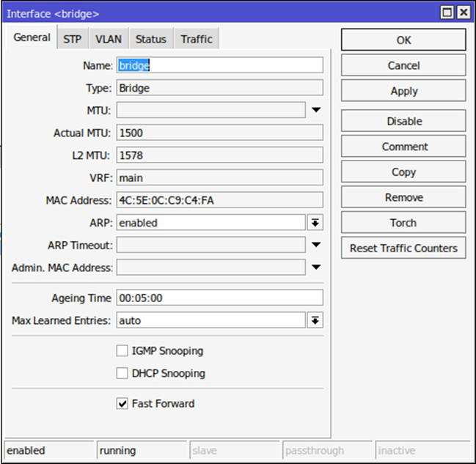Open the VLAN tab
Screen dimensions: 476x464
[x=109, y=40]
